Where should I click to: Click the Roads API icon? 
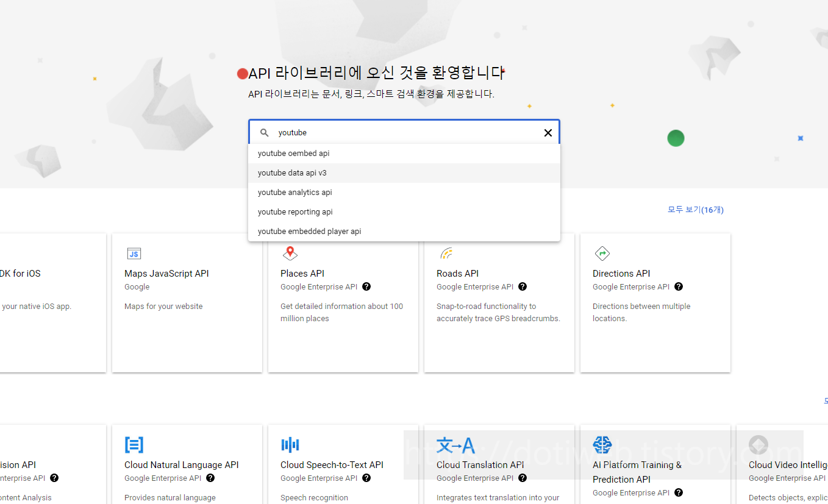click(446, 254)
